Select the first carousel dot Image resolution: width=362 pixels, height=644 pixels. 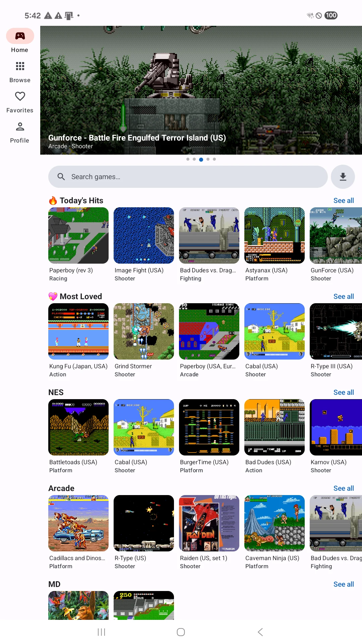[x=188, y=159]
